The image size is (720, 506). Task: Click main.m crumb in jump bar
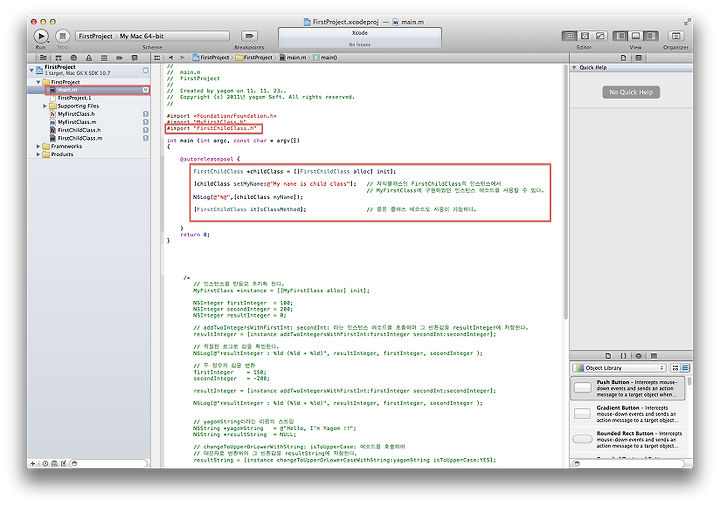click(x=293, y=58)
